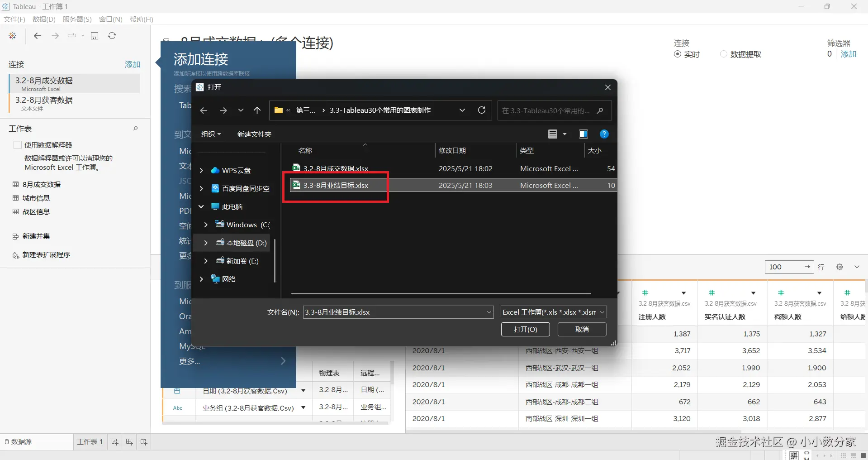Open the 窗口(N) menu
This screenshot has height=460, width=868.
point(111,19)
